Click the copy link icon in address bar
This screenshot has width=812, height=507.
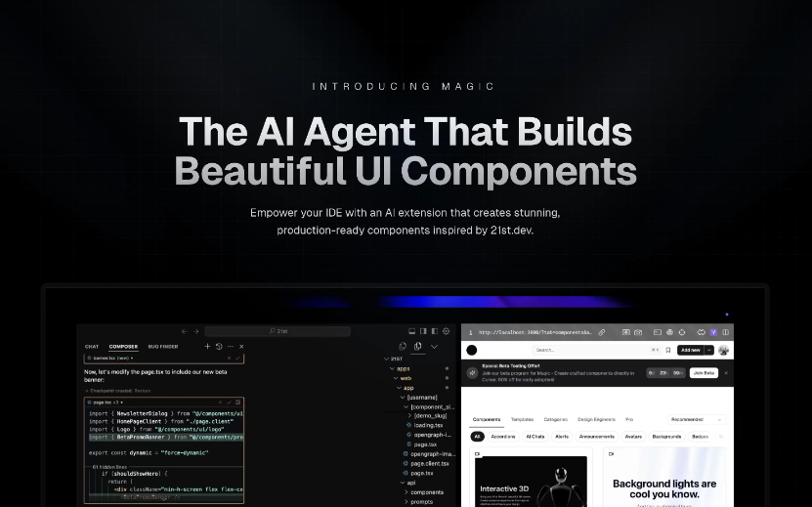point(602,332)
